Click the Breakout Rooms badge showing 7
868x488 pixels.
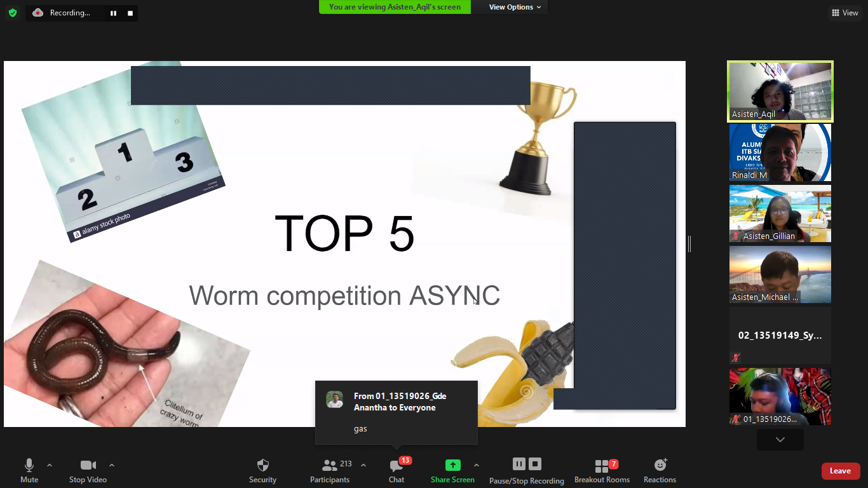click(614, 464)
